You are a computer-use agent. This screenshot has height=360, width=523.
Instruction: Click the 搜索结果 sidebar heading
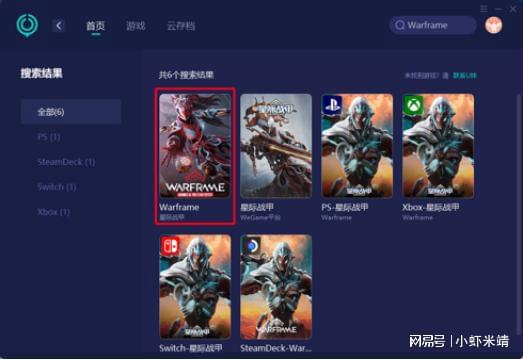click(x=42, y=73)
